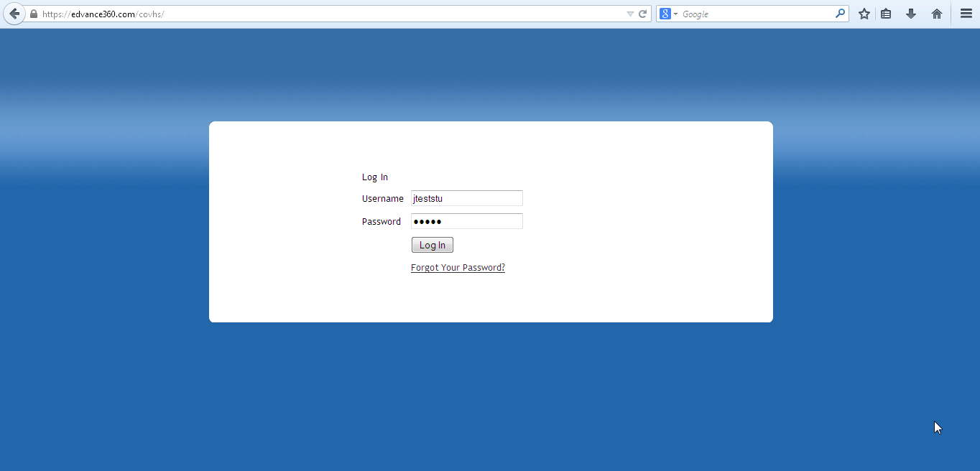Expand the URL history dropdown arrow
Viewport: 980px width, 471px height.
[x=630, y=14]
